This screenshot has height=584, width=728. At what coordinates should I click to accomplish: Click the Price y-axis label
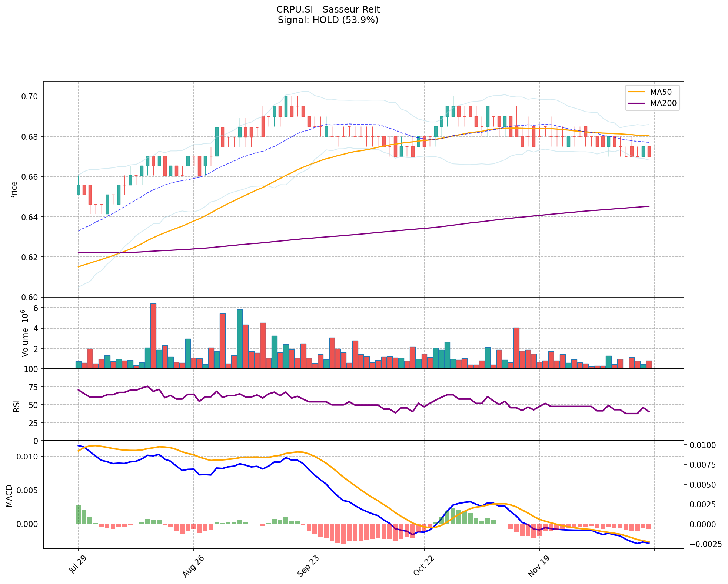(x=14, y=190)
